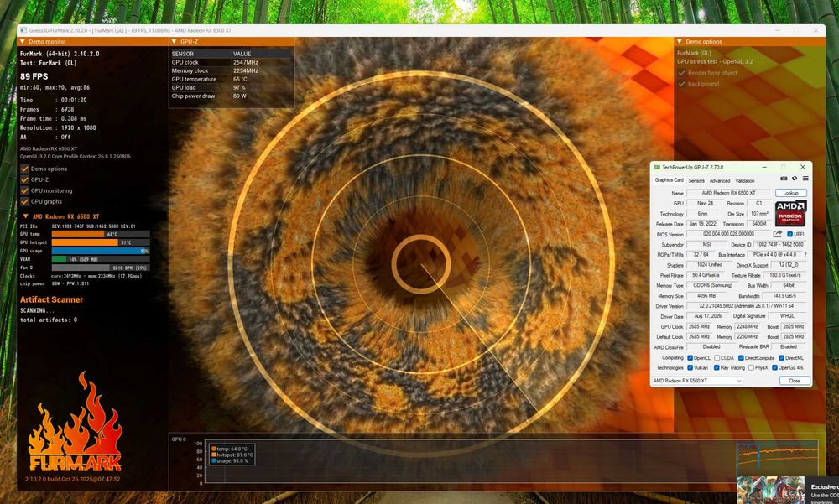This screenshot has height=504, width=839.
Task: Click the Driver Version field
Action: (x=746, y=306)
